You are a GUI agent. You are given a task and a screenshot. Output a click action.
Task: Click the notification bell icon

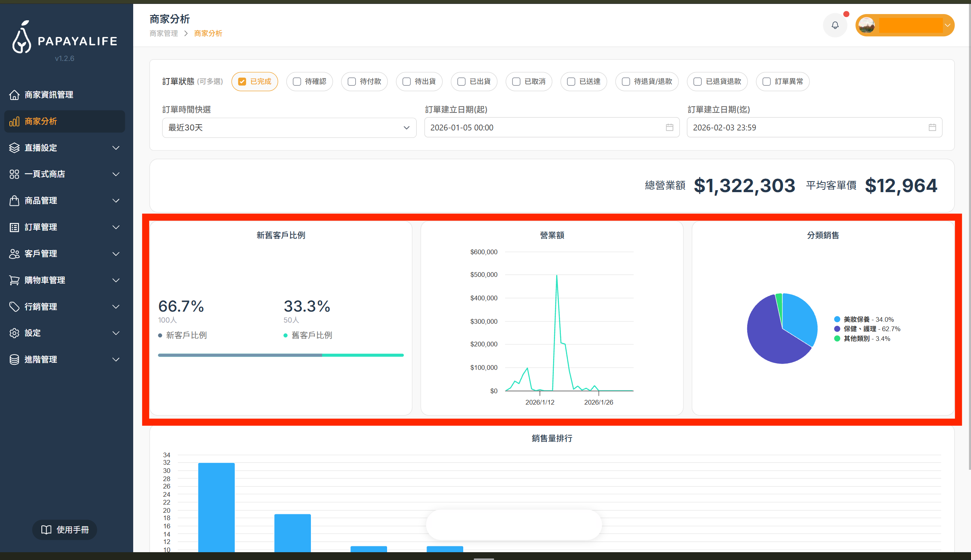(835, 25)
